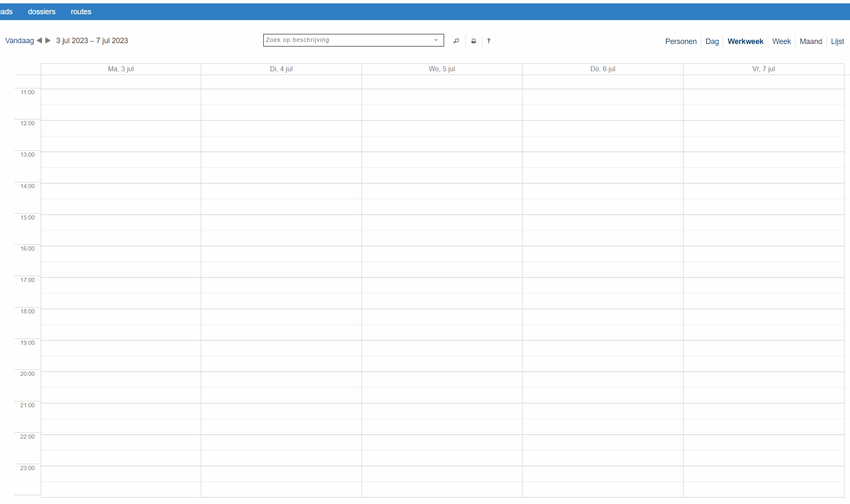Click the 21:00 time label
The height and width of the screenshot is (504, 850).
pyautogui.click(x=28, y=405)
